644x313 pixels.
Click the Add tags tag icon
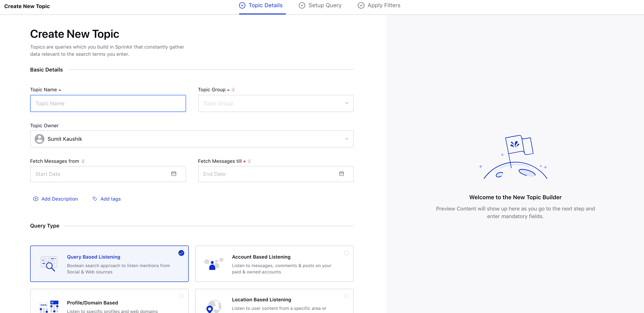(x=95, y=199)
